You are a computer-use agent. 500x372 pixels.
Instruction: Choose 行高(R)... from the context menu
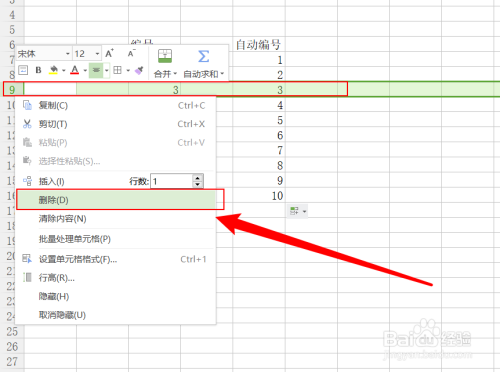coord(115,278)
